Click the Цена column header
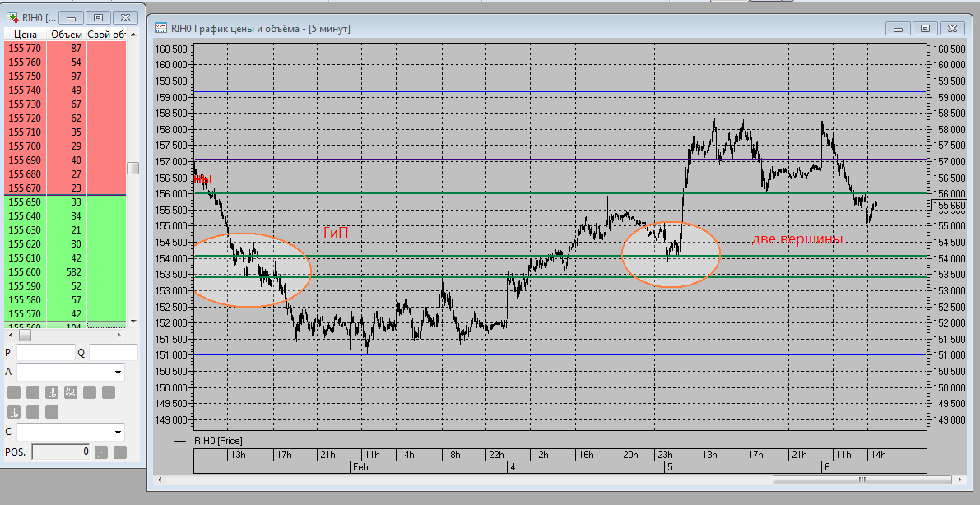The width and height of the screenshot is (980, 505). click(25, 35)
